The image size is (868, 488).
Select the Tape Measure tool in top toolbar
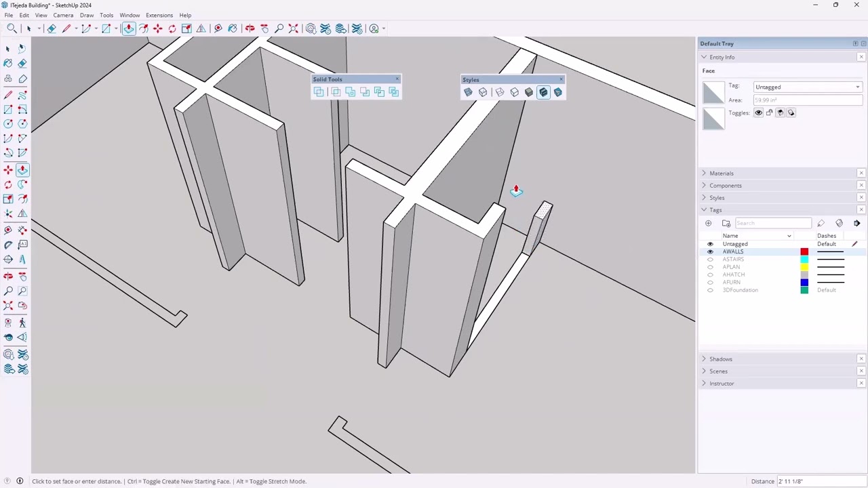[x=218, y=28]
